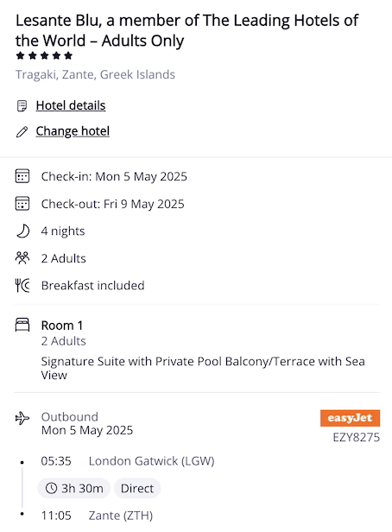Open the Hotel details link
This screenshot has height=532, width=392.
point(71,105)
